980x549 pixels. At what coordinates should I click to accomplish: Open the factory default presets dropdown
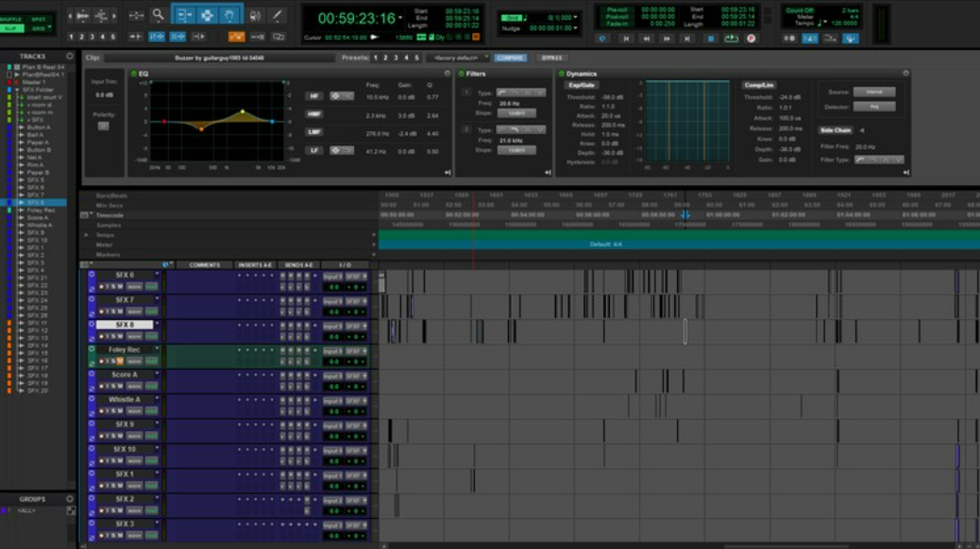pos(458,58)
